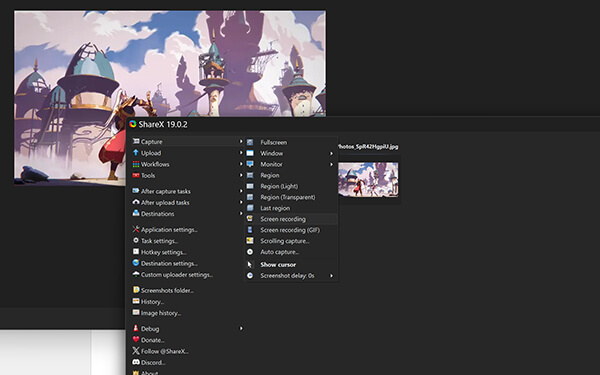Expand the Capture submenu arrow
This screenshot has height=375, width=600.
241,141
